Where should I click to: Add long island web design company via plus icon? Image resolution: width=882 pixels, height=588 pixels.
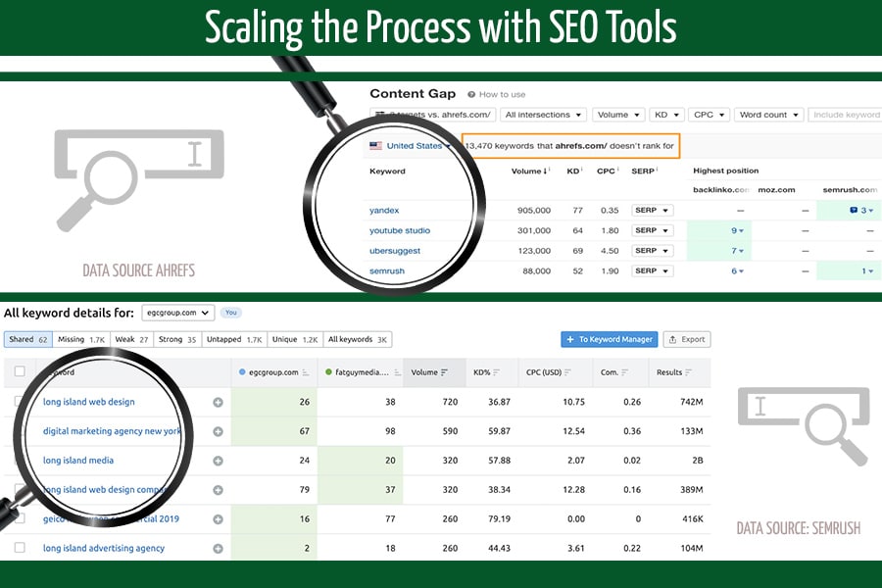pos(219,490)
